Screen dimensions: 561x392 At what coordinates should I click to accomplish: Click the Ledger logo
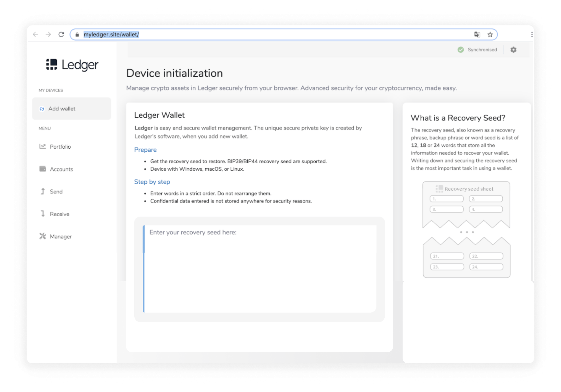[x=72, y=65]
